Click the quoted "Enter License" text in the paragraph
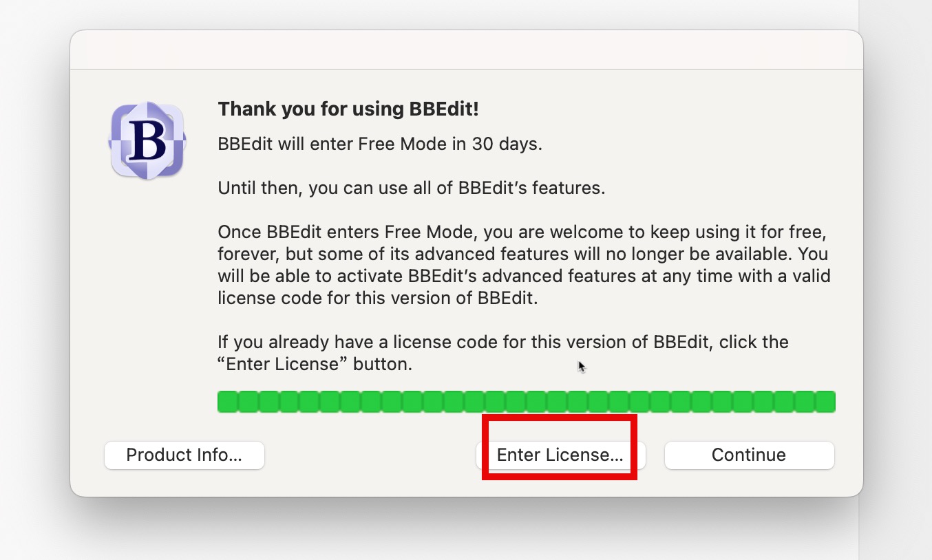 (283, 365)
